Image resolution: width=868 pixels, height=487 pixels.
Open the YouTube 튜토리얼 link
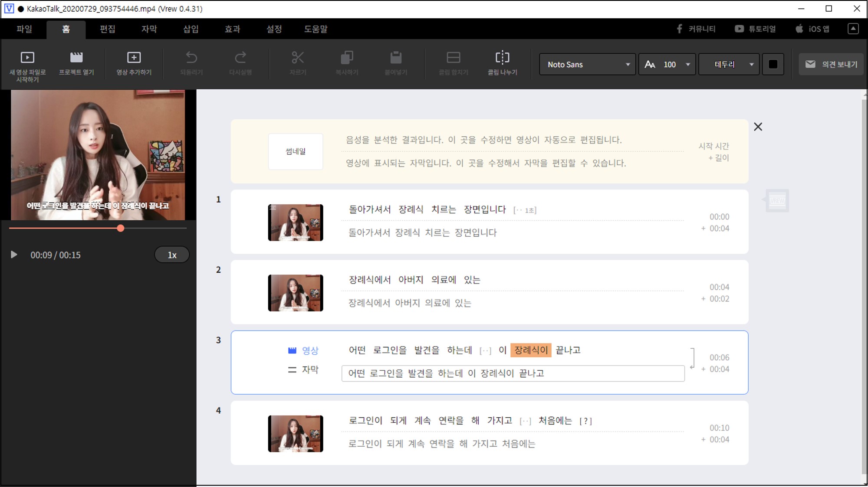pos(755,29)
